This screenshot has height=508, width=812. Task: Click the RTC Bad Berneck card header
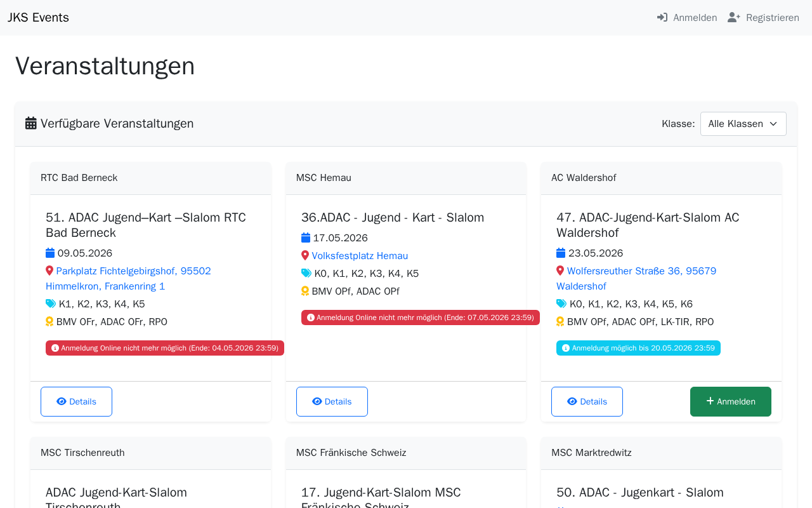(x=150, y=178)
